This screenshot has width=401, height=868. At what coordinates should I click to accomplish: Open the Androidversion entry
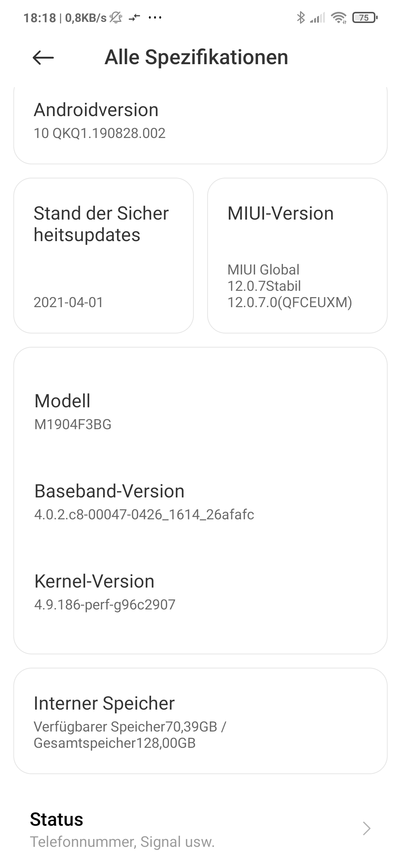coord(200,121)
